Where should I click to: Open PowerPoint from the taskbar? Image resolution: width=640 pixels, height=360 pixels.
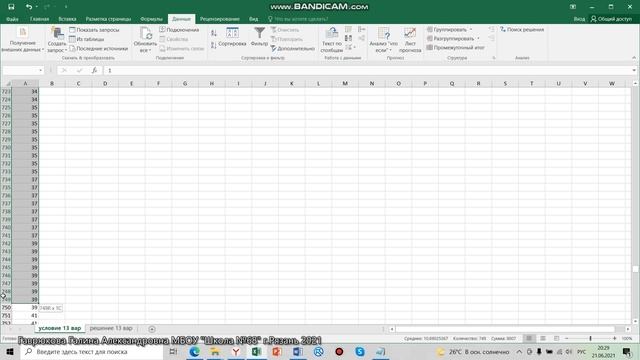click(277, 351)
